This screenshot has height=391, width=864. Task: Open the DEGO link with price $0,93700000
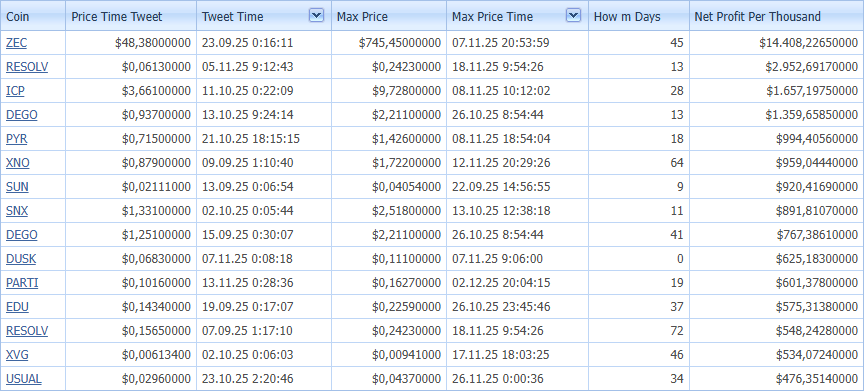click(x=22, y=115)
